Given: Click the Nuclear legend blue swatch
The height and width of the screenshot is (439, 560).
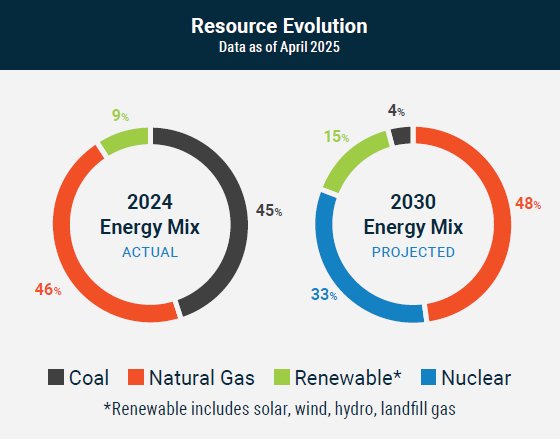Looking at the screenshot, I should tap(428, 377).
